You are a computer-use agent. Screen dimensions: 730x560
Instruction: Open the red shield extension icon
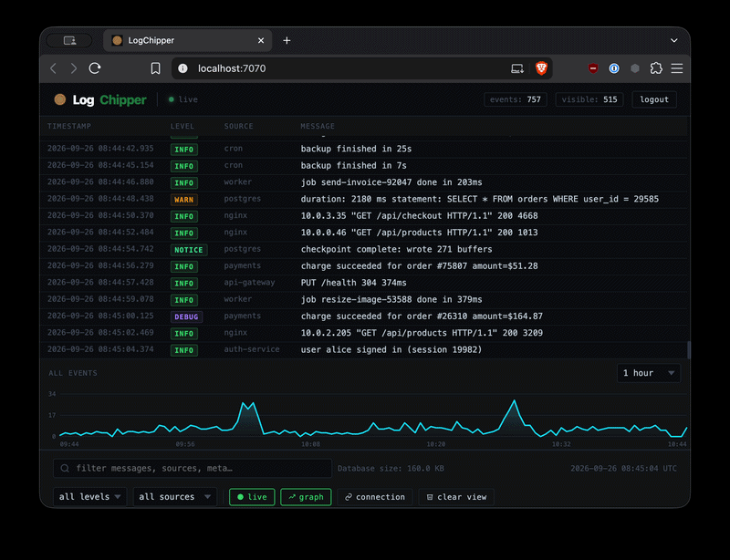(x=592, y=68)
